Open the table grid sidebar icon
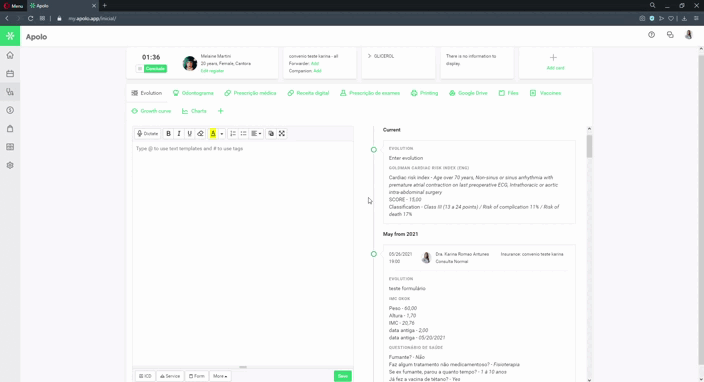 click(10, 147)
